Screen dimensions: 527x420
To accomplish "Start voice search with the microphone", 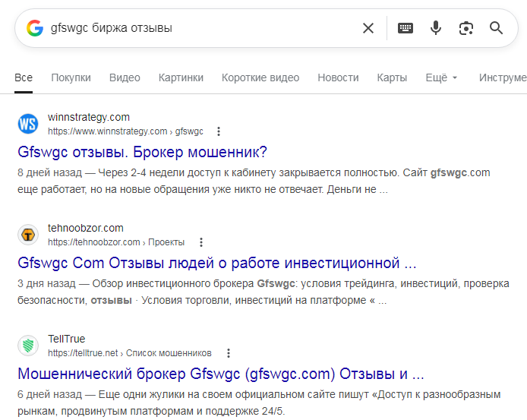I will [x=436, y=28].
